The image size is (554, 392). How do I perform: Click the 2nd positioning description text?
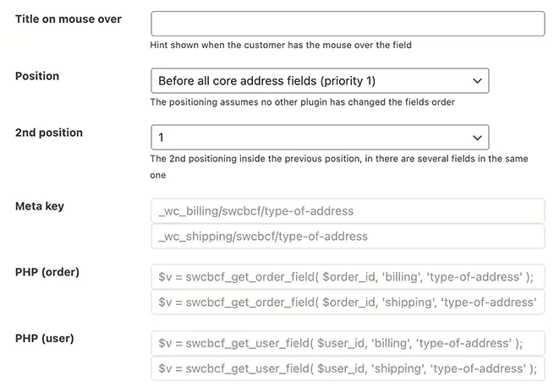339,167
